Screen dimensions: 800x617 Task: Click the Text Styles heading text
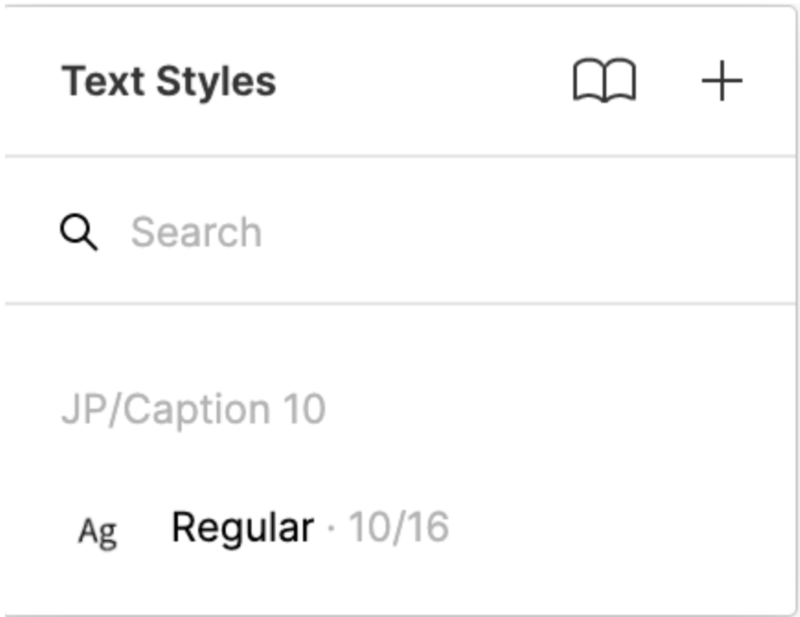pyautogui.click(x=169, y=81)
